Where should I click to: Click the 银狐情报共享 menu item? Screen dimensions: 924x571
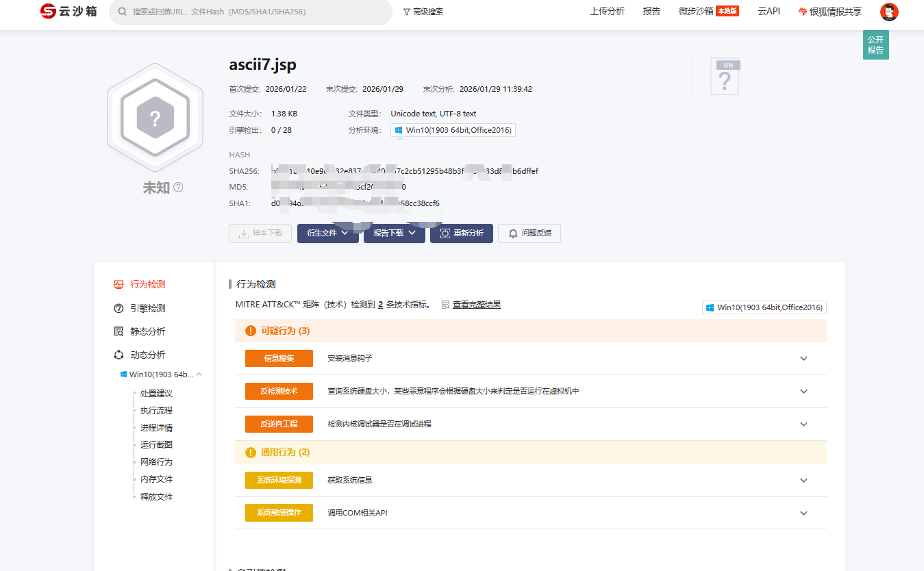pos(829,12)
